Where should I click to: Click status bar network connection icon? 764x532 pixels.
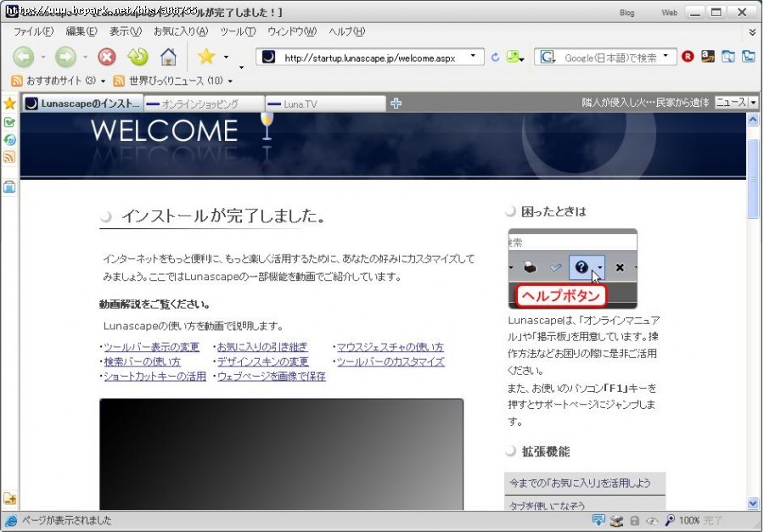point(616,520)
